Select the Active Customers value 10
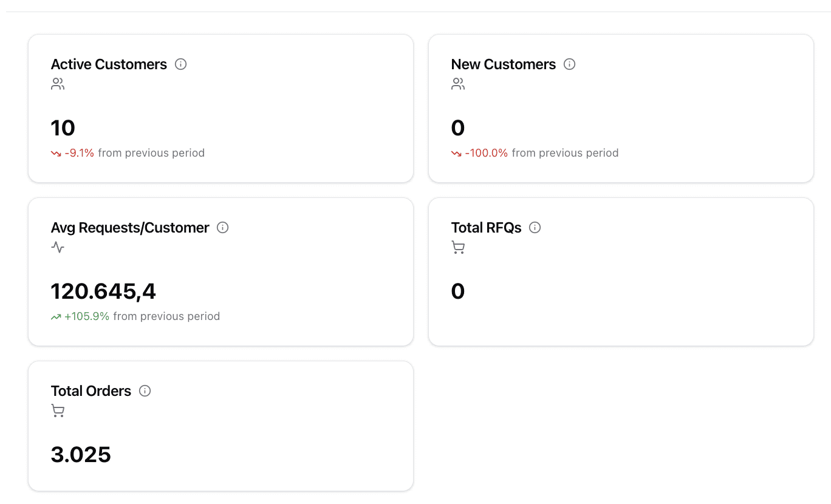Screen dimensions: 831x504 point(63,128)
